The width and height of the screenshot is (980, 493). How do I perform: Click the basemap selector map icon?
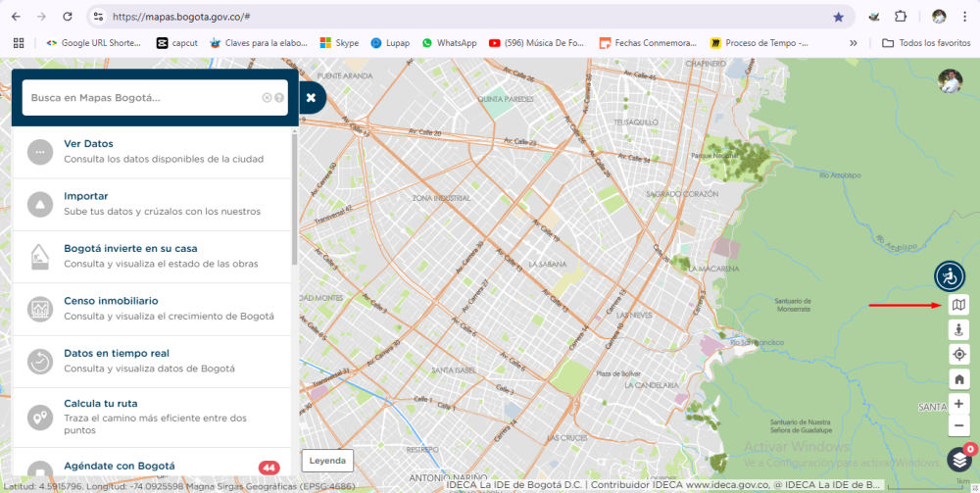coord(958,306)
